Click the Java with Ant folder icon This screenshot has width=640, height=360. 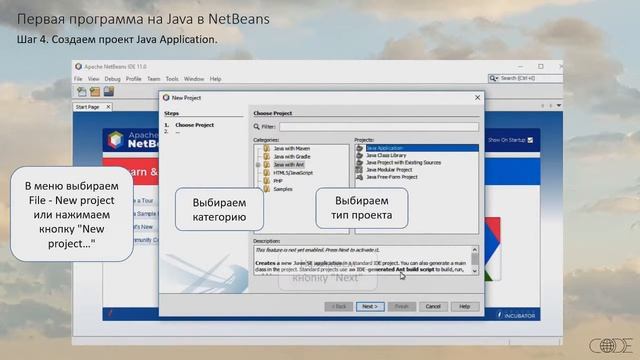267,165
